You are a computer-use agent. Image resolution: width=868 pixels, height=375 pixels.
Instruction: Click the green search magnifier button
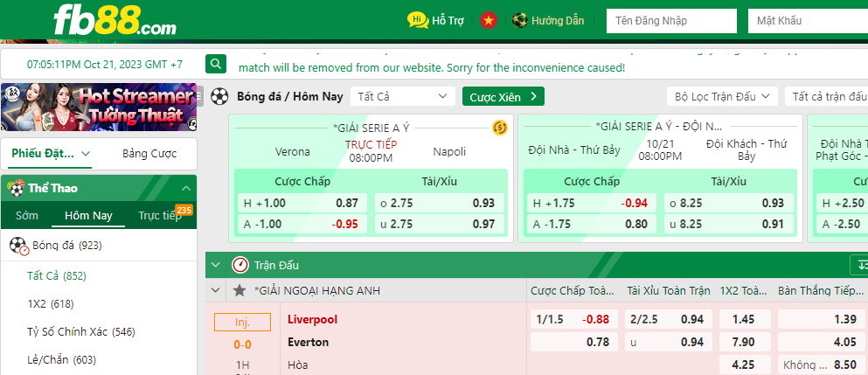click(x=216, y=64)
